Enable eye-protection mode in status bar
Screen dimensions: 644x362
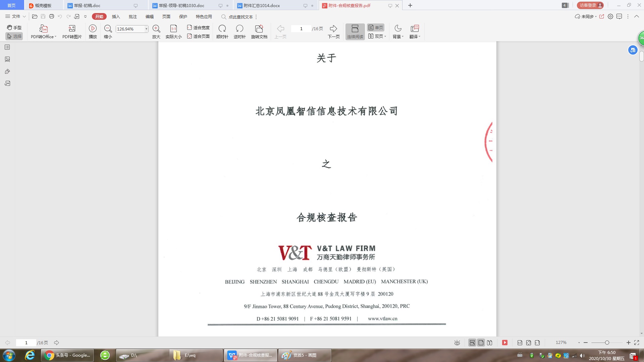click(457, 343)
